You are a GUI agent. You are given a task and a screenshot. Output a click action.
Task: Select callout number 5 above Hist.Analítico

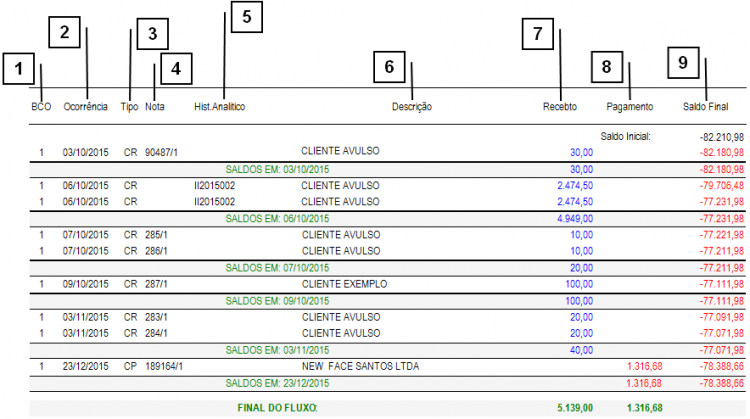point(246,17)
